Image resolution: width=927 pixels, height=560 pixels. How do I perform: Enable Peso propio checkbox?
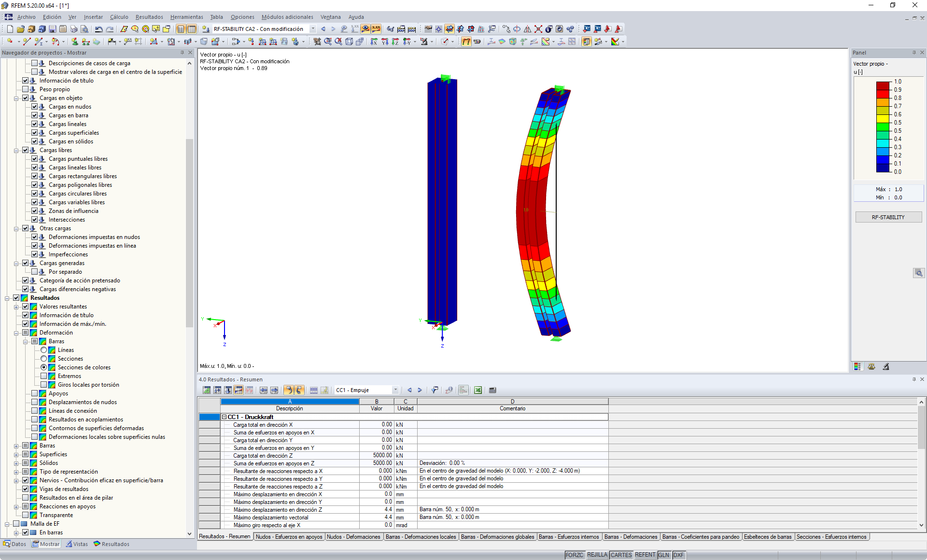[25, 89]
